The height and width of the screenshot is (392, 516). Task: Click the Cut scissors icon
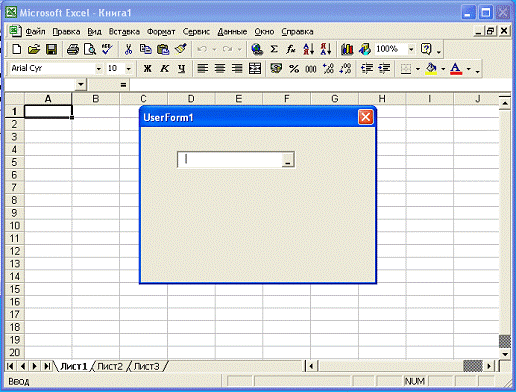(x=128, y=50)
